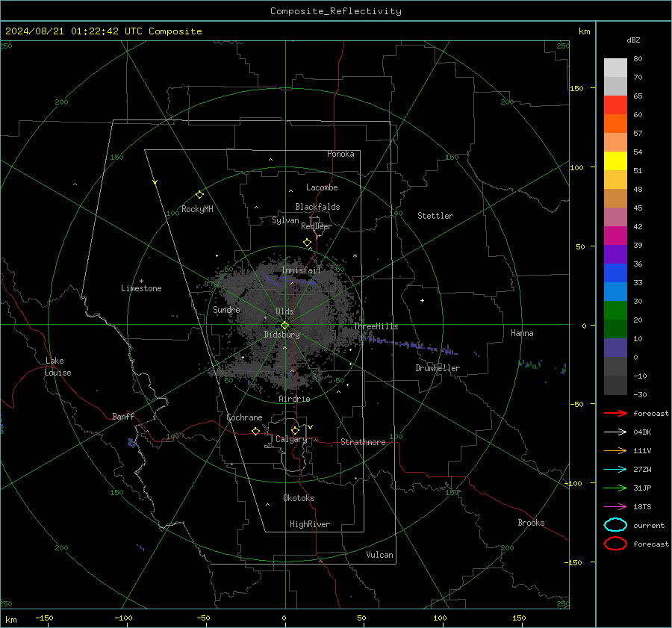Viewport: 672px width, 628px height.
Task: Select the red forecast ellipse icon
Action: (615, 544)
